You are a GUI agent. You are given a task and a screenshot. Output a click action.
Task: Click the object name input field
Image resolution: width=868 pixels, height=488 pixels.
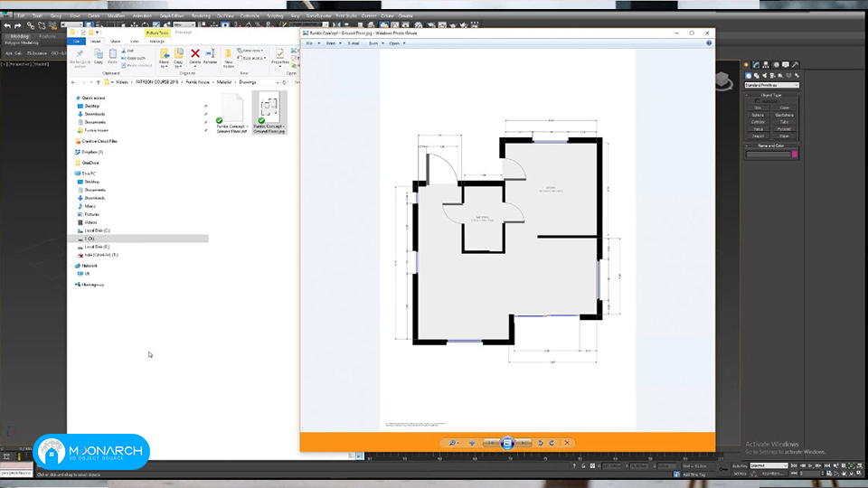point(769,155)
